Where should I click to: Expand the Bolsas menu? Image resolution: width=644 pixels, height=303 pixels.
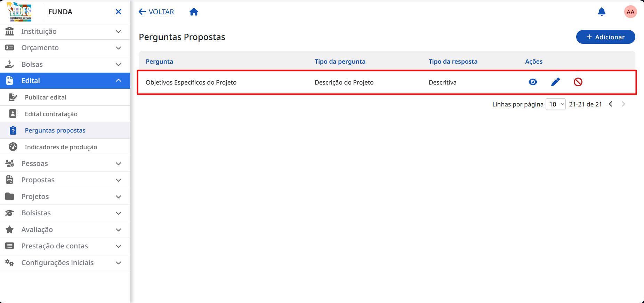(x=65, y=64)
